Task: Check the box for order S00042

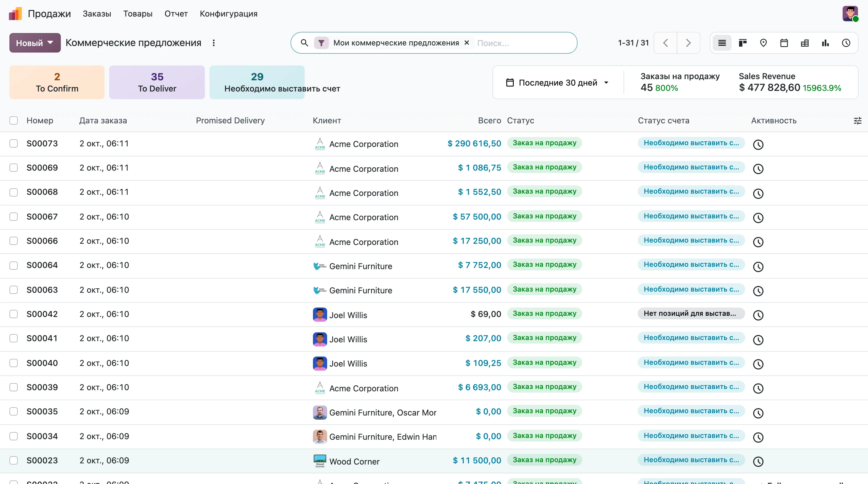Action: coord(14,314)
